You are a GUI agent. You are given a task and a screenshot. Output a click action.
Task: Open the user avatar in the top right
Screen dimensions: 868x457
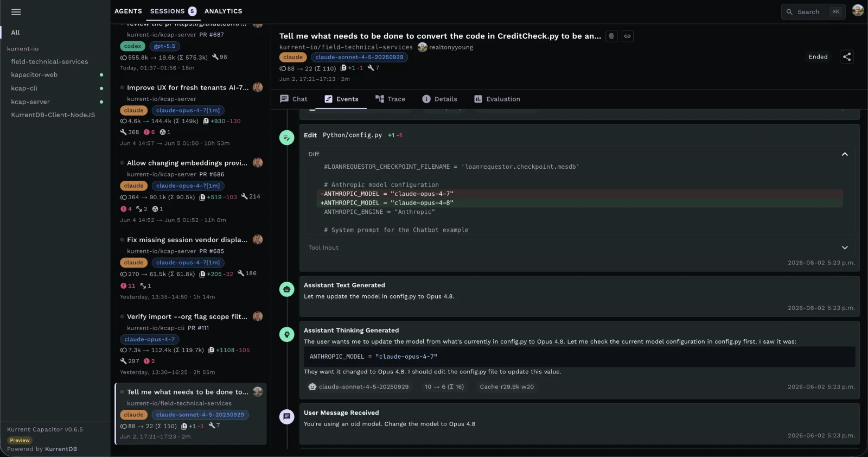858,10
